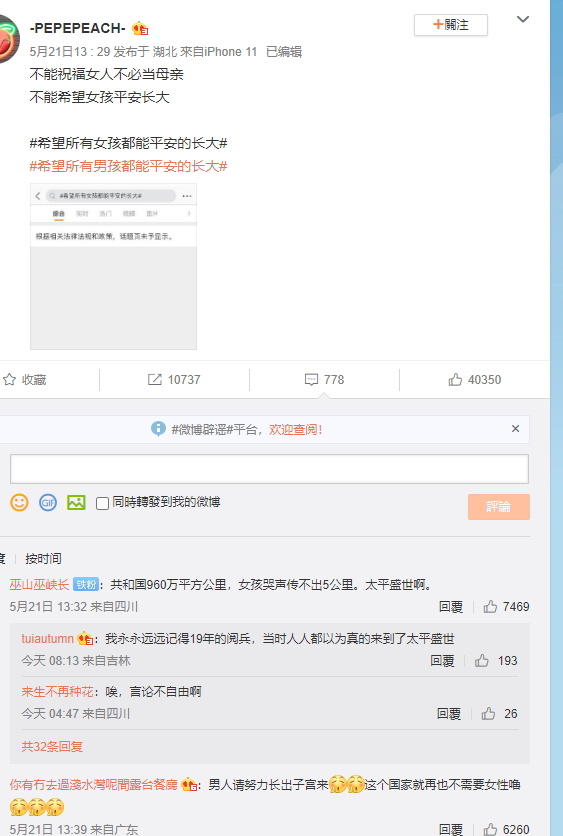Viewport: 563px width, 836px height.
Task: Open the emoji picker in the comment box
Action: tap(19, 502)
